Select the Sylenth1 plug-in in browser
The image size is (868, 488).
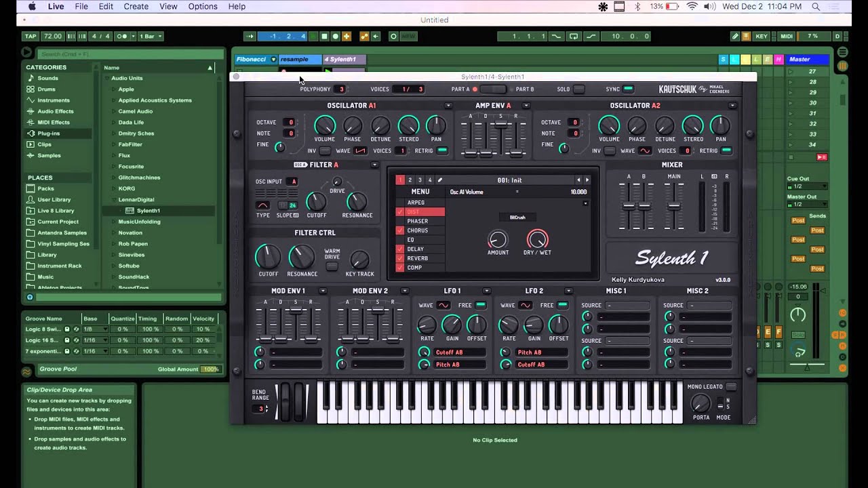149,211
